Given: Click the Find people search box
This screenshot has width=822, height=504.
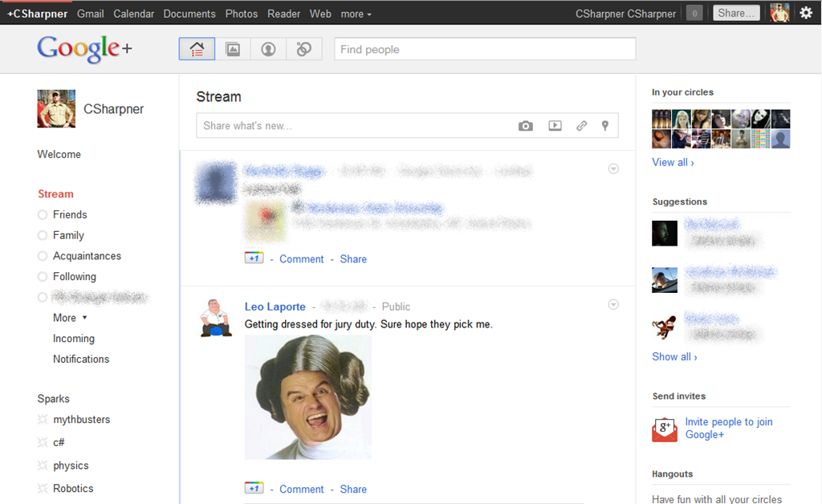Looking at the screenshot, I should click(485, 49).
